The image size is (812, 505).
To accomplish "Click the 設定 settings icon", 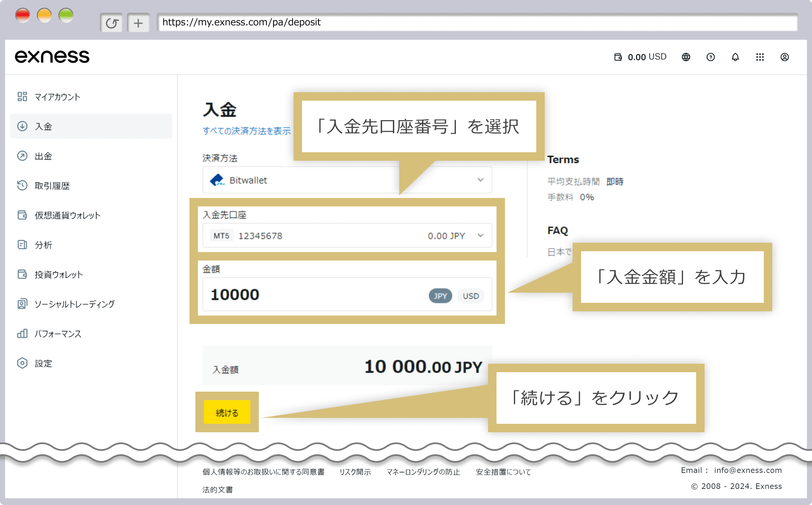I will pos(22,363).
